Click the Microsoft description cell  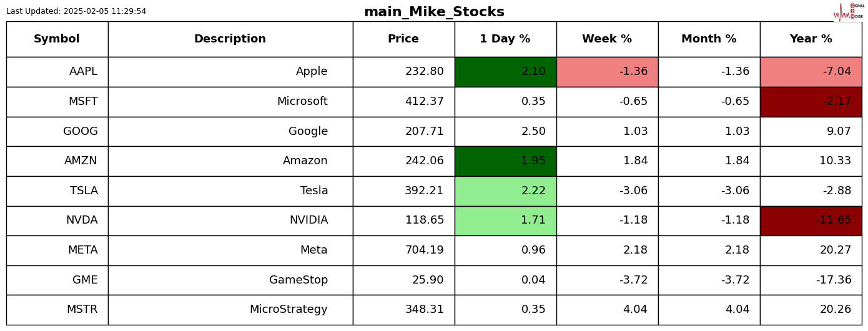[230, 102]
